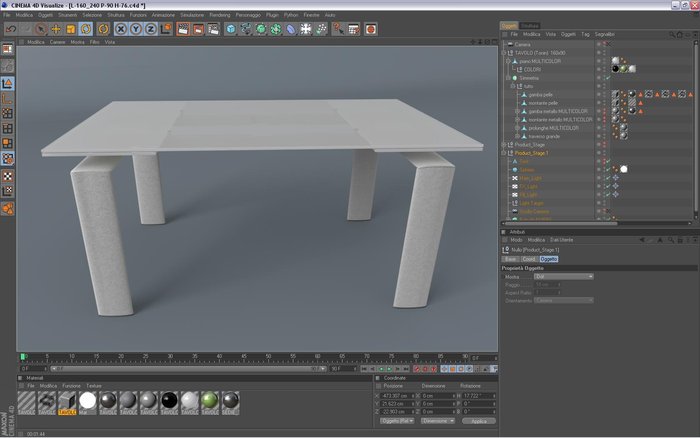The width and height of the screenshot is (700, 438).
Task: Select the Rotate tool icon
Action: coord(86,29)
